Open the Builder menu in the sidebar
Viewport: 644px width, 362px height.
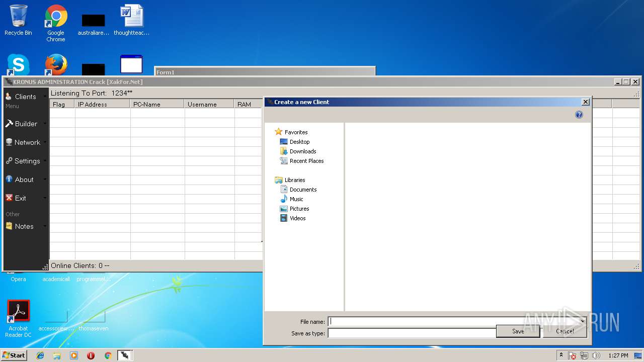tap(26, 124)
